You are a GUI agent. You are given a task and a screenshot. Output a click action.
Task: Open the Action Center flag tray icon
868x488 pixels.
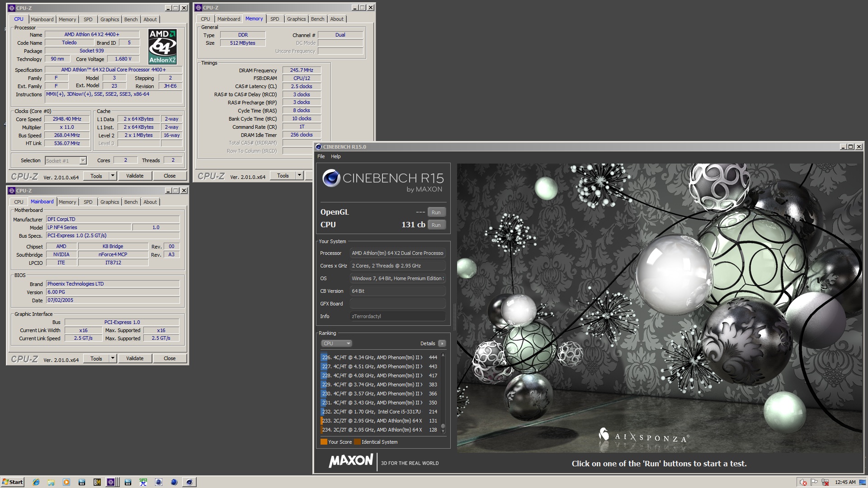(x=814, y=482)
